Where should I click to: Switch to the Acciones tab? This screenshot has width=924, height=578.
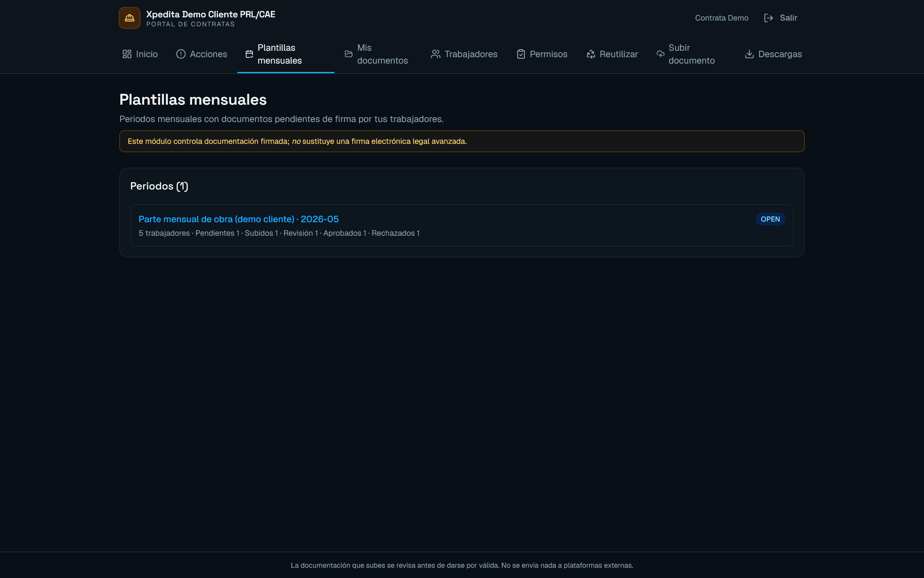point(201,54)
